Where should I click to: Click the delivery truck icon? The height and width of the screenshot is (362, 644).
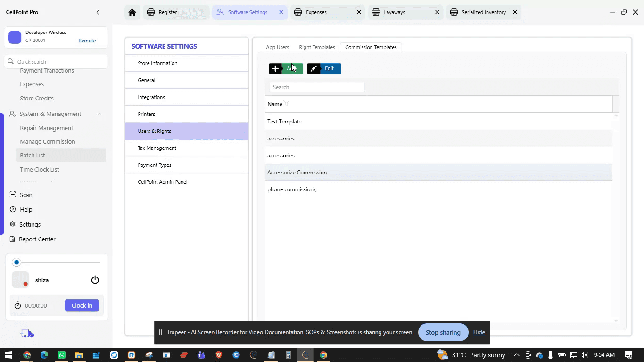click(27, 334)
